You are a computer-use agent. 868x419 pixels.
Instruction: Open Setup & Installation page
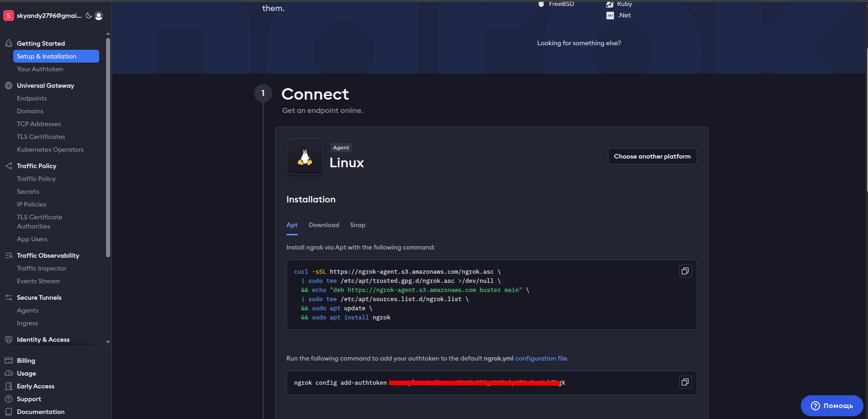[x=56, y=56]
